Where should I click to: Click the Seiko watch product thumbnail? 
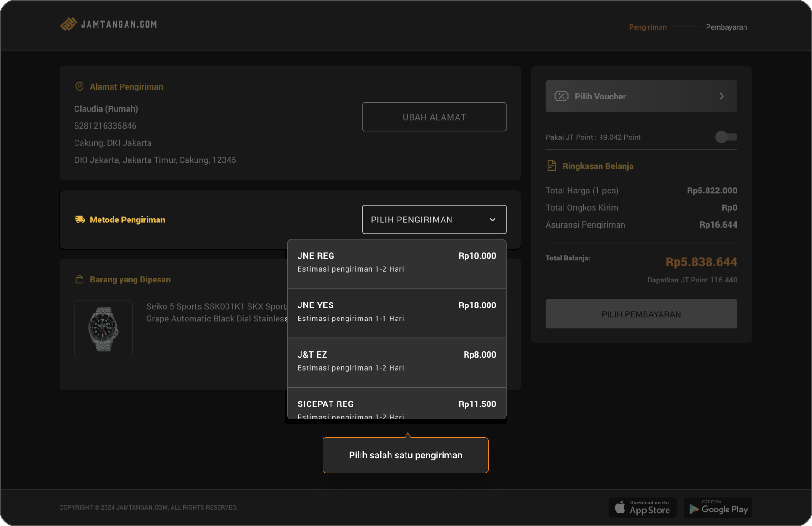(x=103, y=329)
